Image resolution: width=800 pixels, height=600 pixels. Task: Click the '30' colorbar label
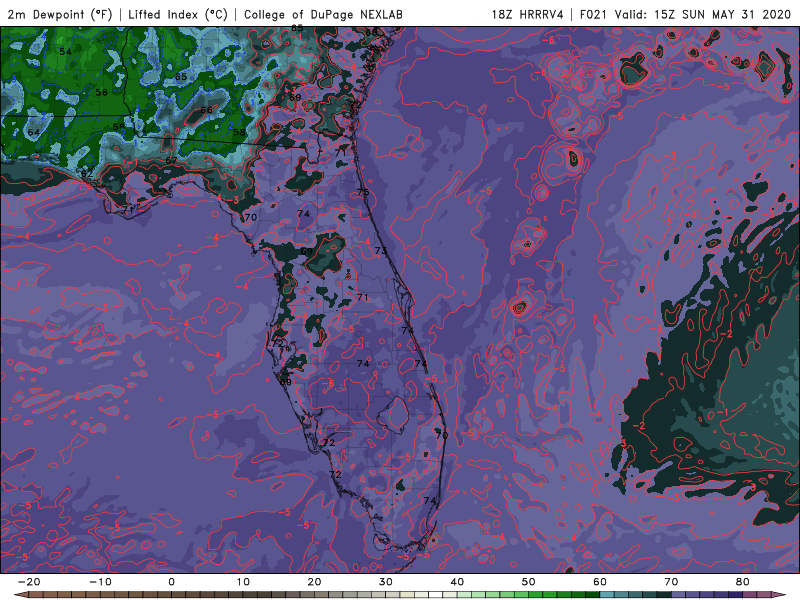(386, 582)
